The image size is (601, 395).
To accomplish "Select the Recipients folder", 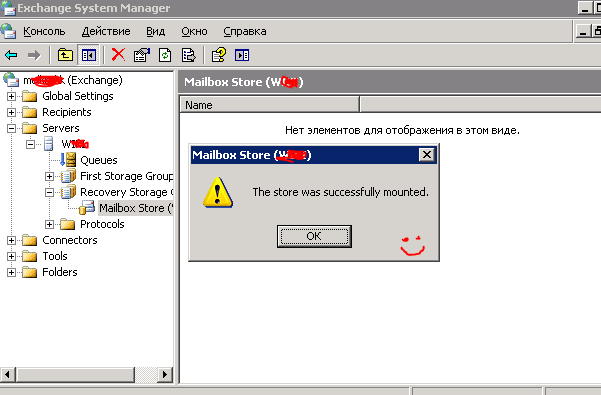I will click(x=67, y=112).
